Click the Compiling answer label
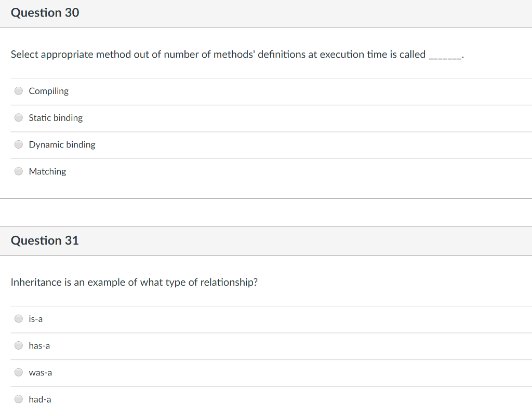This screenshot has width=532, height=416. tap(48, 91)
